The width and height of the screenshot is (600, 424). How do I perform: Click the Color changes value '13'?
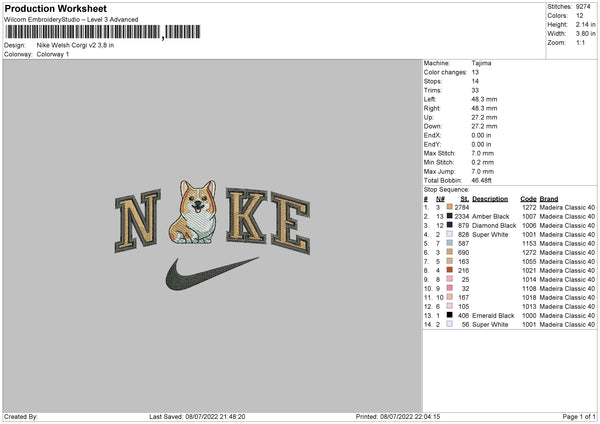tap(475, 72)
